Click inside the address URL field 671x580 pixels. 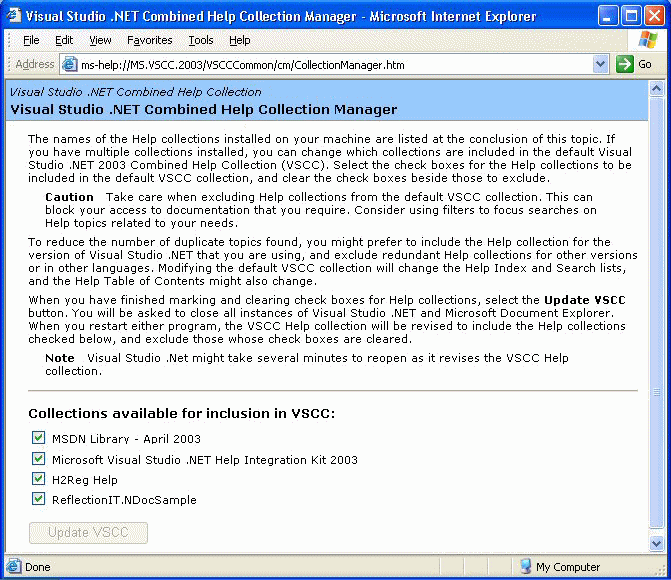[x=334, y=65]
